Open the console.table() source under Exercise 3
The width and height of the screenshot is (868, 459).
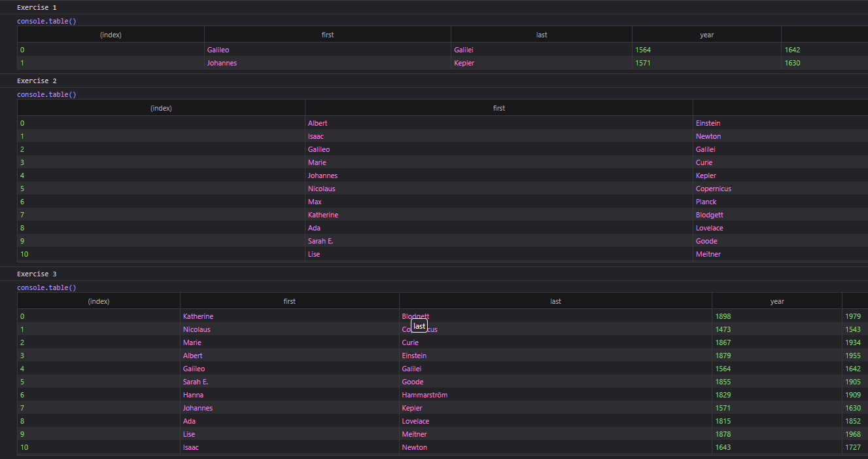tap(46, 287)
